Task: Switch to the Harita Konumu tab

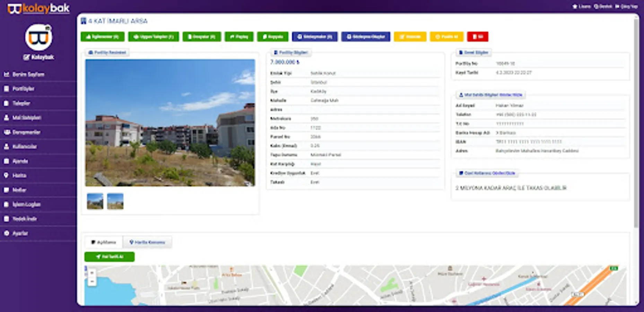Action: 147,242
